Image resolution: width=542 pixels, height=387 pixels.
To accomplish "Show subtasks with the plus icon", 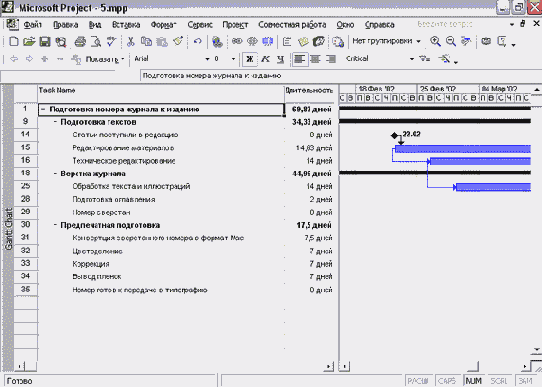I will 45,59.
